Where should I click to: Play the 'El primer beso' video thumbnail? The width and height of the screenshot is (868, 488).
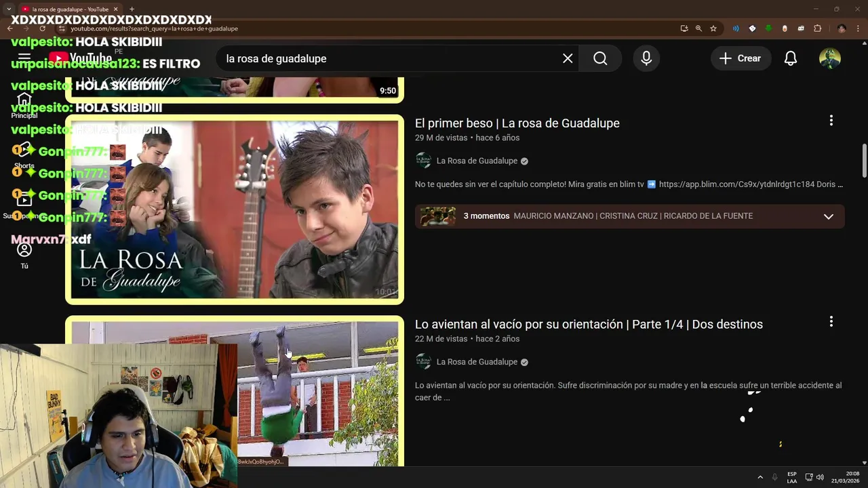235,209
